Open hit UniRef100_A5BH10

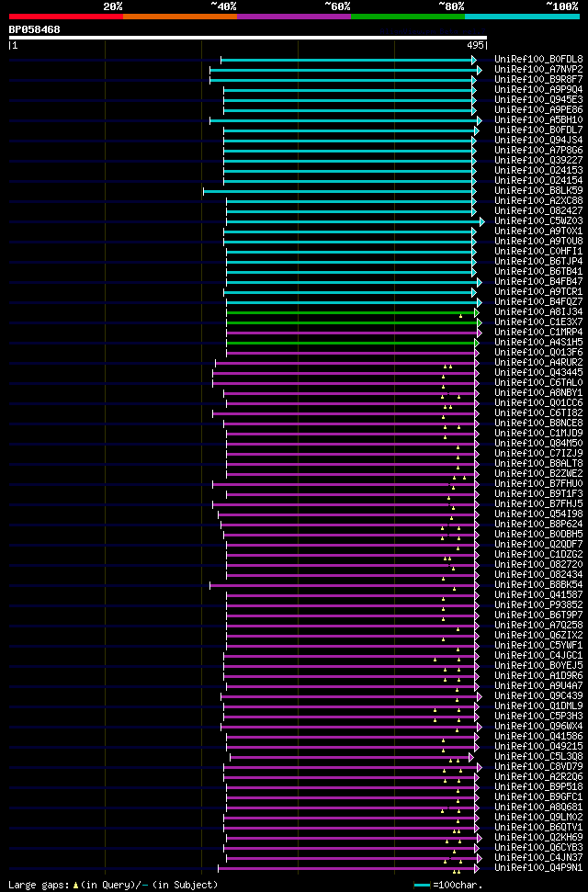pos(538,120)
